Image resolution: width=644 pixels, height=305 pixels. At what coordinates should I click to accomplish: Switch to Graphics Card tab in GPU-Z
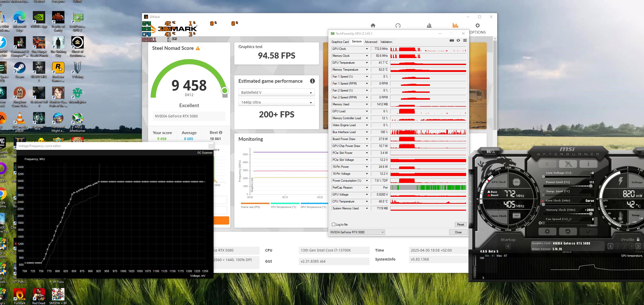[340, 42]
